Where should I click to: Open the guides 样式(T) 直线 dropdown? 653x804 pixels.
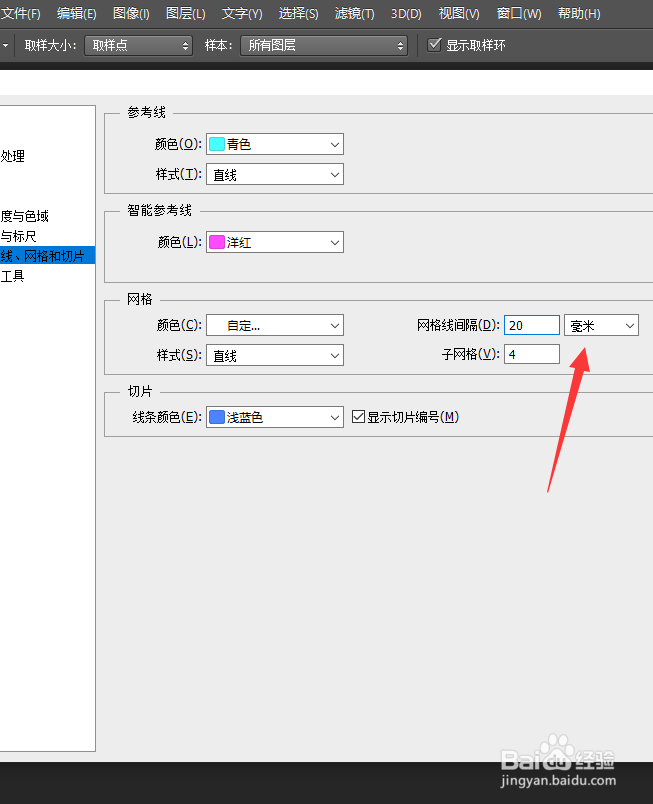coord(275,175)
